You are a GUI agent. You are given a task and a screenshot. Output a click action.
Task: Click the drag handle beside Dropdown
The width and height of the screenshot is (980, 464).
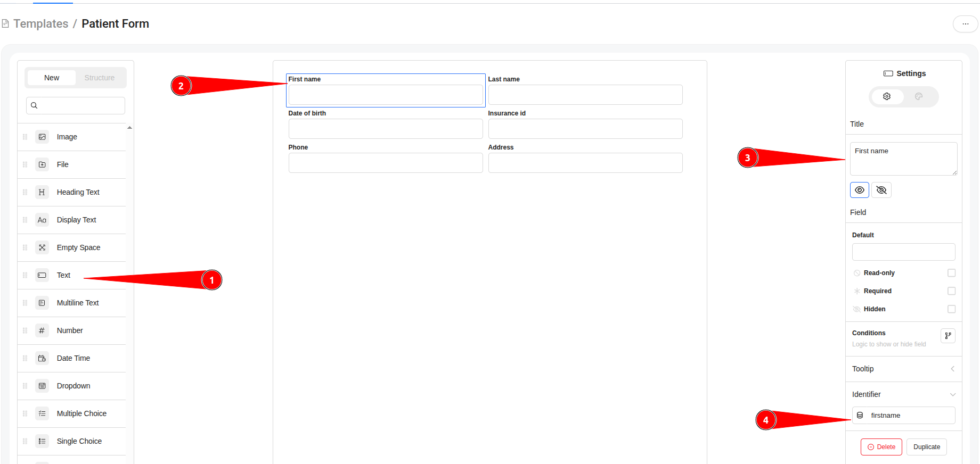25,386
